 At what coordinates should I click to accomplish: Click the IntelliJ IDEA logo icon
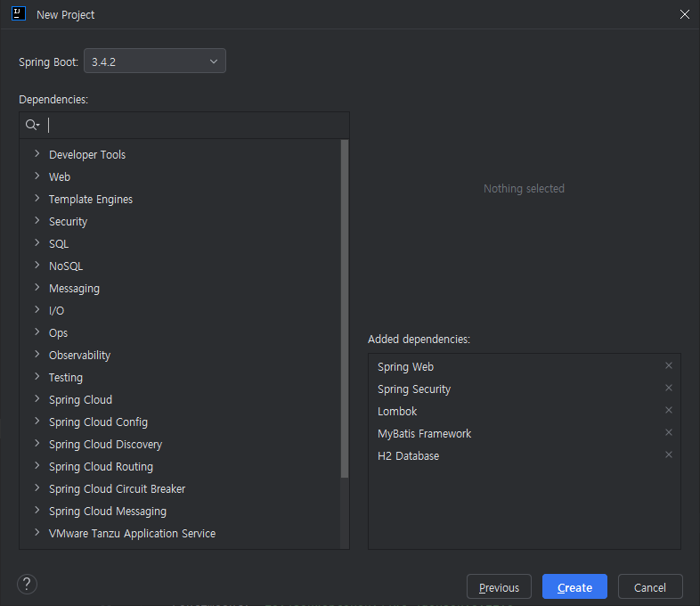point(19,14)
